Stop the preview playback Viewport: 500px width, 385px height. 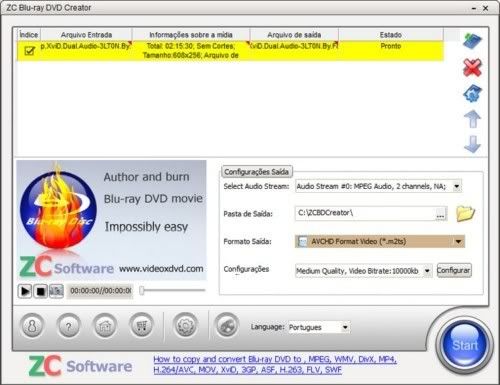click(40, 291)
